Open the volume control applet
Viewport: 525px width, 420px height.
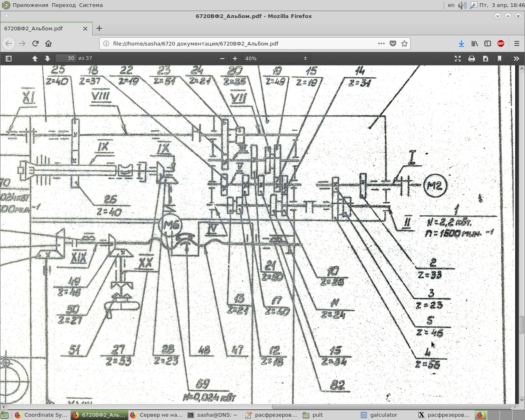pyautogui.click(x=462, y=5)
